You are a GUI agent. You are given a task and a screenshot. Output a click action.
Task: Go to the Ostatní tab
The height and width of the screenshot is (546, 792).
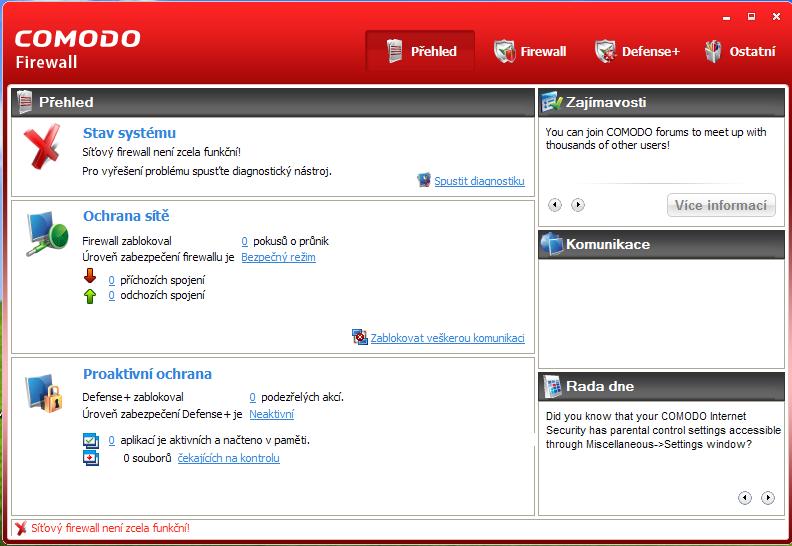pyautogui.click(x=740, y=51)
